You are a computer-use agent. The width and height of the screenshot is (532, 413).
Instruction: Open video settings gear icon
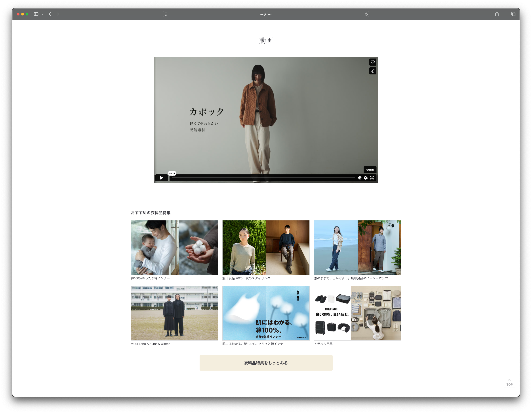pos(366,178)
